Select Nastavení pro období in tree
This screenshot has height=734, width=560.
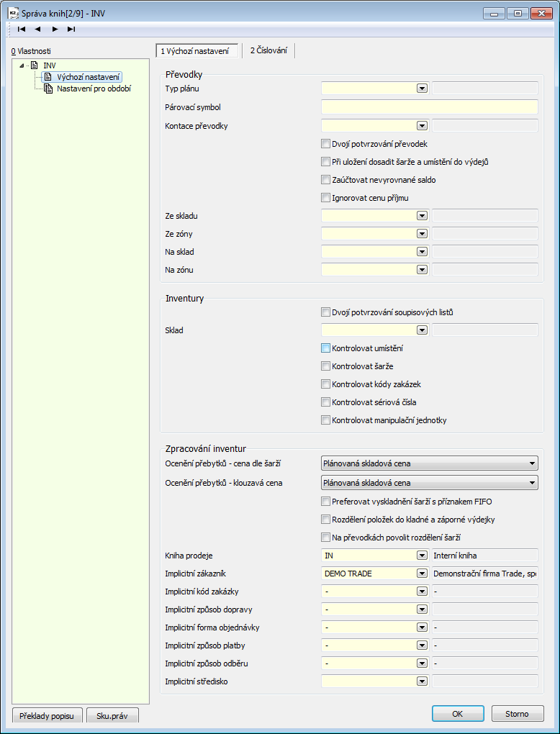point(94,89)
